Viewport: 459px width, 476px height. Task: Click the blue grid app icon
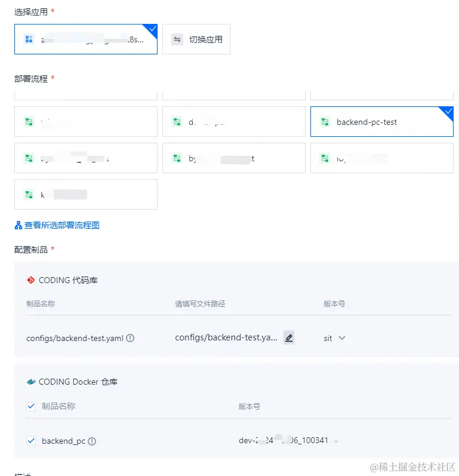[x=29, y=39]
